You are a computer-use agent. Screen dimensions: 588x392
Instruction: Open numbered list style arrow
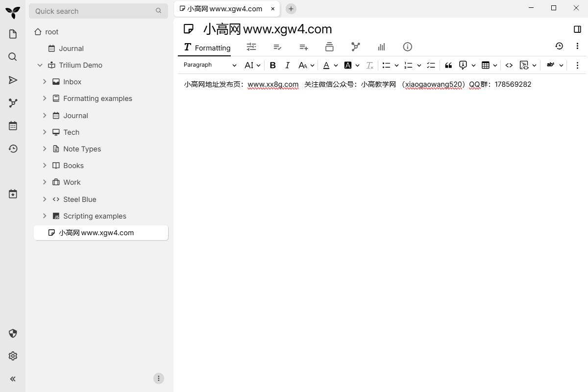coord(419,65)
